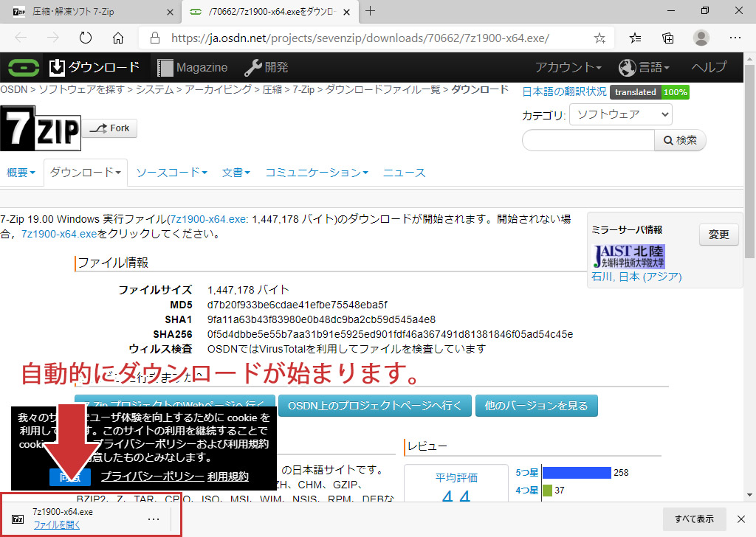The width and height of the screenshot is (756, 537).
Task: Open the ニュース tab
Action: (404, 173)
